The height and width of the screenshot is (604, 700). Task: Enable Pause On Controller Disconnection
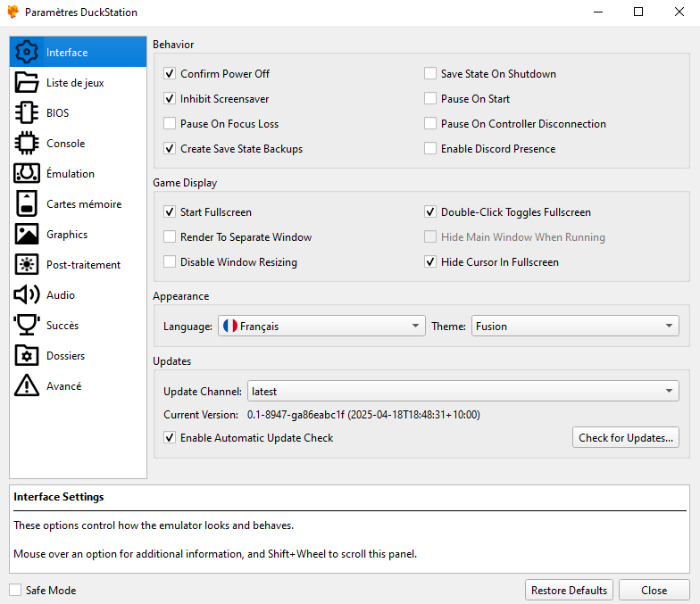click(430, 123)
